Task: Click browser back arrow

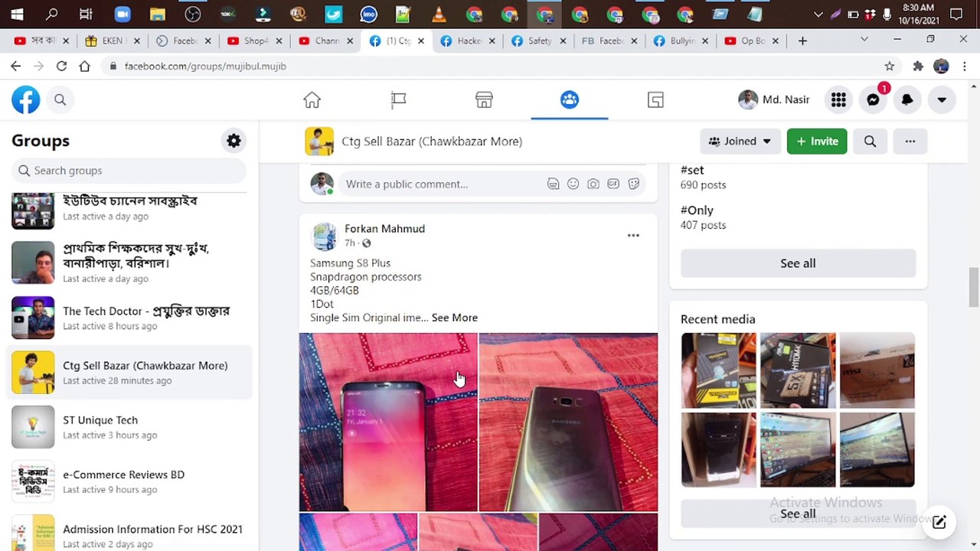Action: click(x=15, y=67)
